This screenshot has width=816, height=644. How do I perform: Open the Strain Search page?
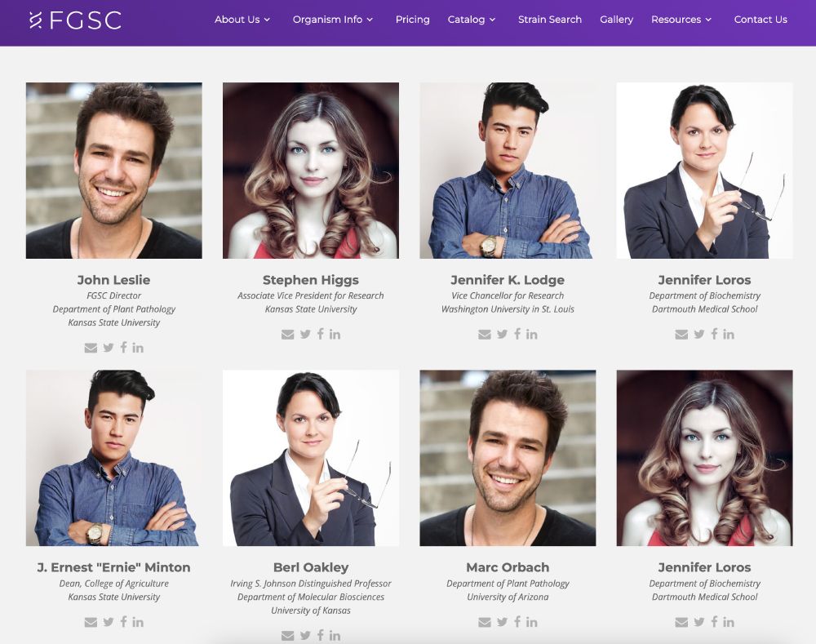(x=549, y=20)
